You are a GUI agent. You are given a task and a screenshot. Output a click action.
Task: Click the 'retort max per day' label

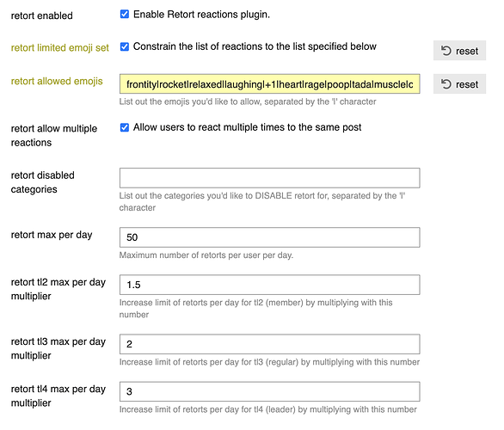[x=52, y=235]
